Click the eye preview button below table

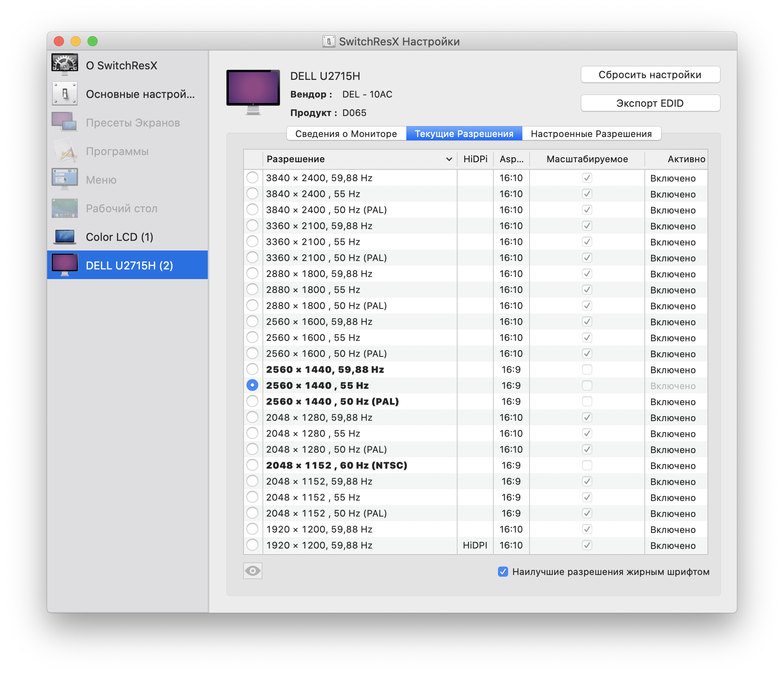253,571
